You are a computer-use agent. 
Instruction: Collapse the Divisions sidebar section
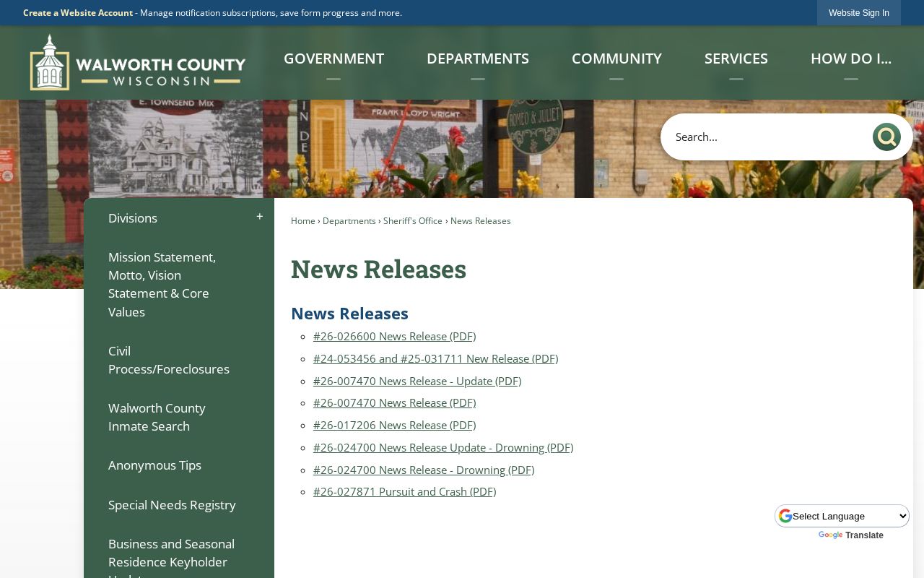coord(260,217)
